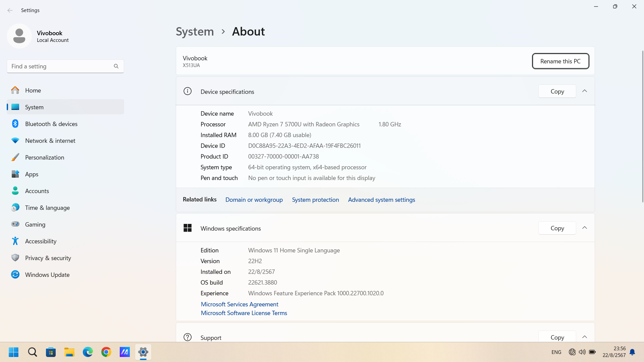Click the Privacy & security shield icon
Image resolution: width=644 pixels, height=362 pixels.
click(x=15, y=258)
